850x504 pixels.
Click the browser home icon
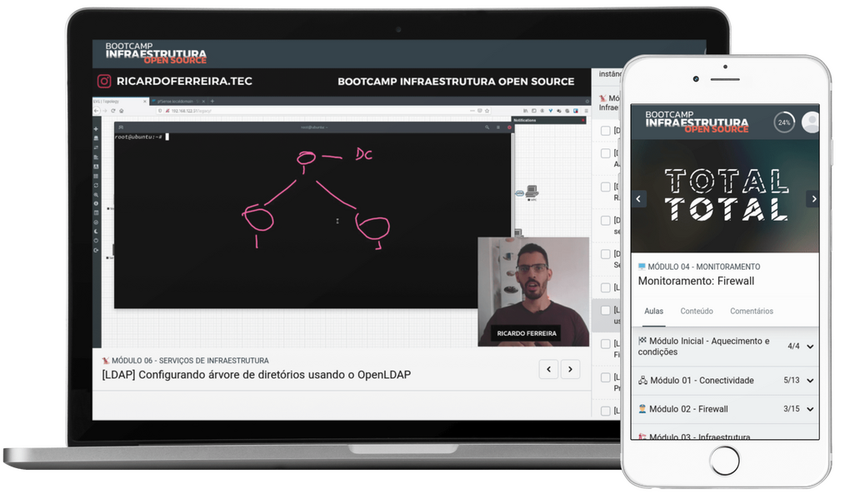[x=122, y=111]
